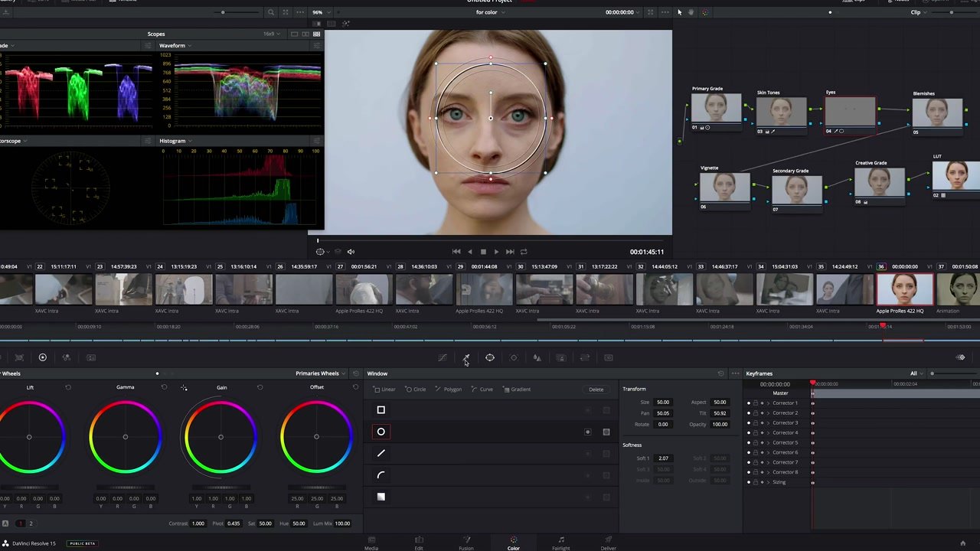Switch to the Deliver page tab
The width and height of the screenshot is (980, 551).
[x=609, y=543]
